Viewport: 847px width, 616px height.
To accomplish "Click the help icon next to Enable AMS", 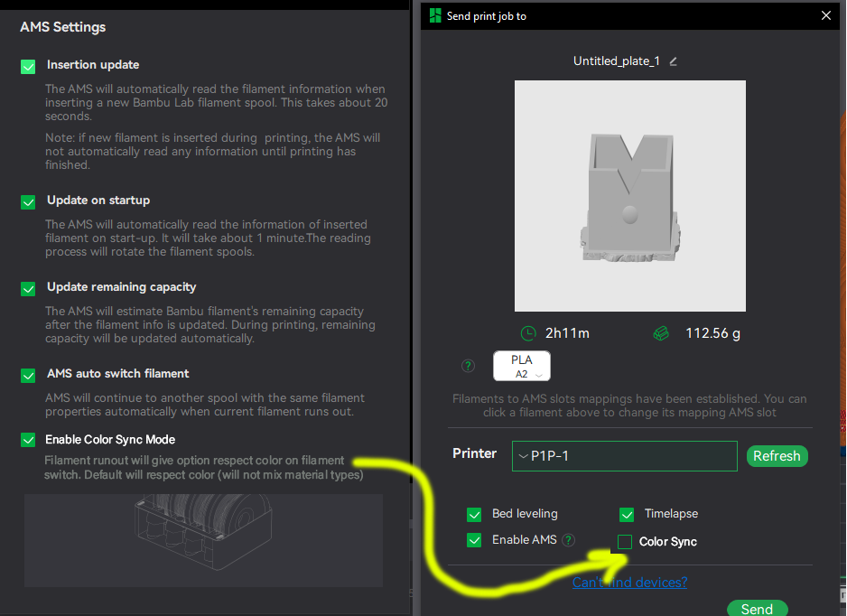I will pos(568,540).
